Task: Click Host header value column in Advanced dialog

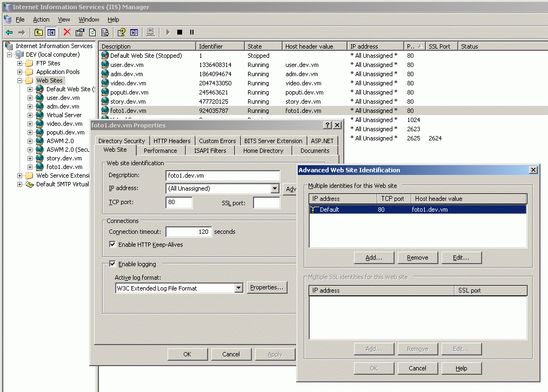Action: (469, 199)
